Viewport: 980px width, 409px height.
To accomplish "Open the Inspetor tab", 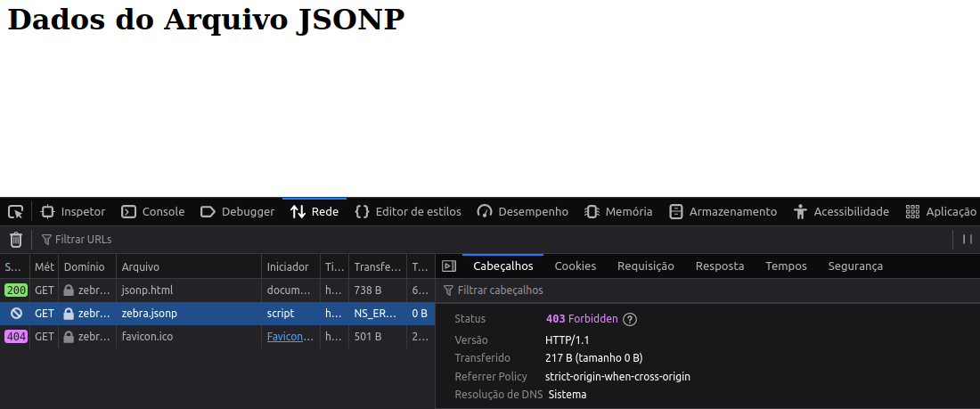I will point(73,212).
